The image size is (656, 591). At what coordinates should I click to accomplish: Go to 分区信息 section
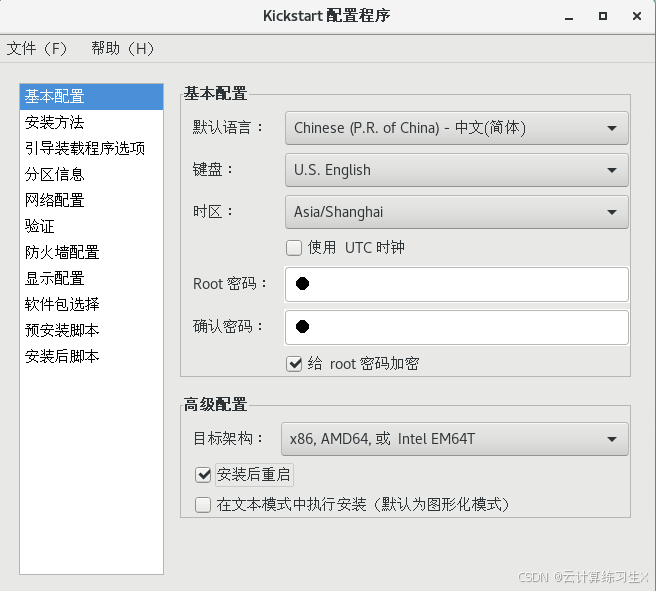(x=91, y=174)
